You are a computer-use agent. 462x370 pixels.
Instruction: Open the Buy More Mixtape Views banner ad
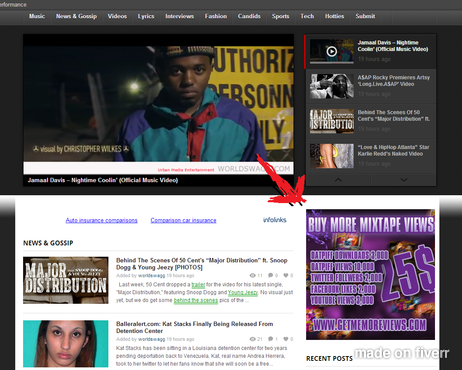(x=370, y=274)
